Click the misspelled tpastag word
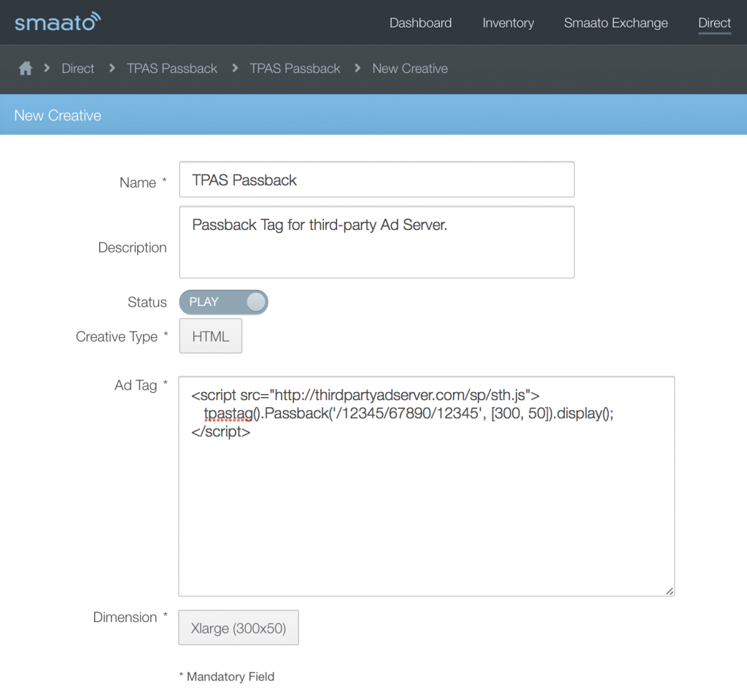Screen dimensions: 747x700 pos(228,413)
